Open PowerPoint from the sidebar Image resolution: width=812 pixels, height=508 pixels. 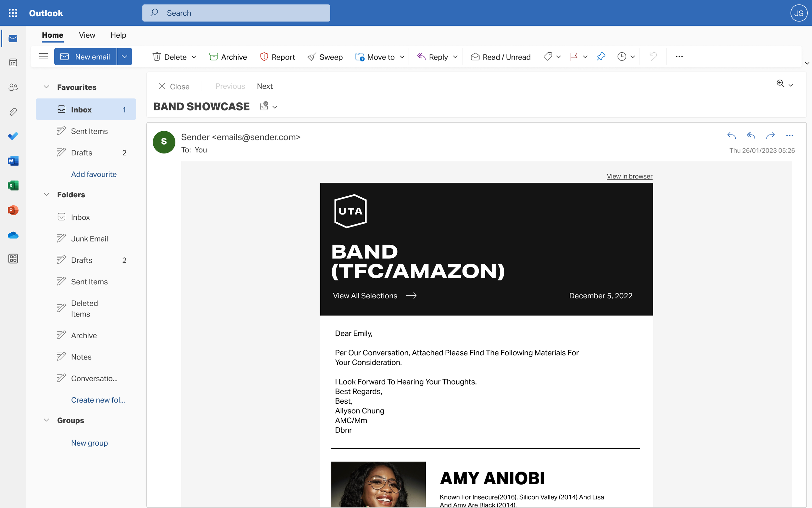click(13, 210)
